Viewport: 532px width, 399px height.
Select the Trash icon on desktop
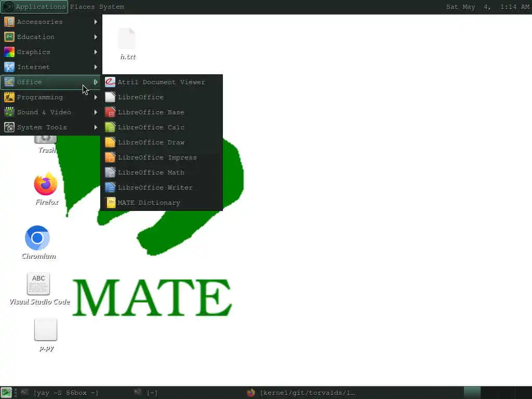coord(46,139)
